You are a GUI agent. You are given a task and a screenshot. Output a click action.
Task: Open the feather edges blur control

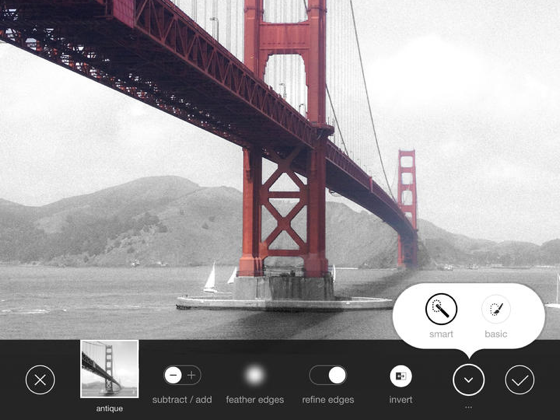(x=255, y=375)
